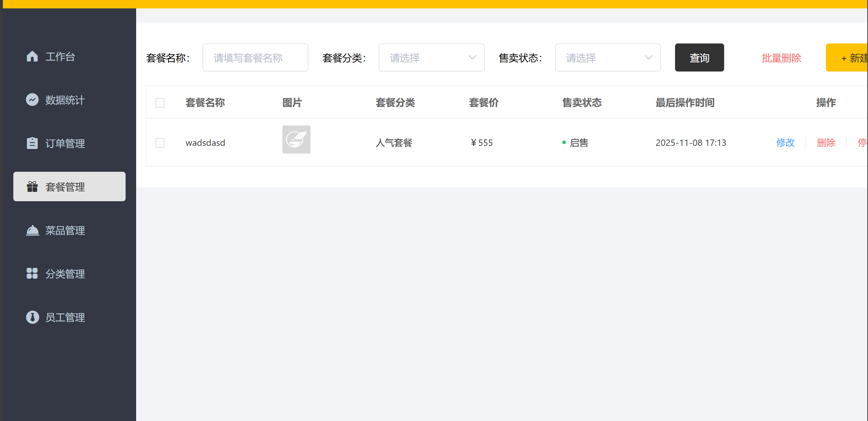This screenshot has width=868, height=421.
Task: Click 修改 for the wadsdasd row
Action: tap(785, 143)
